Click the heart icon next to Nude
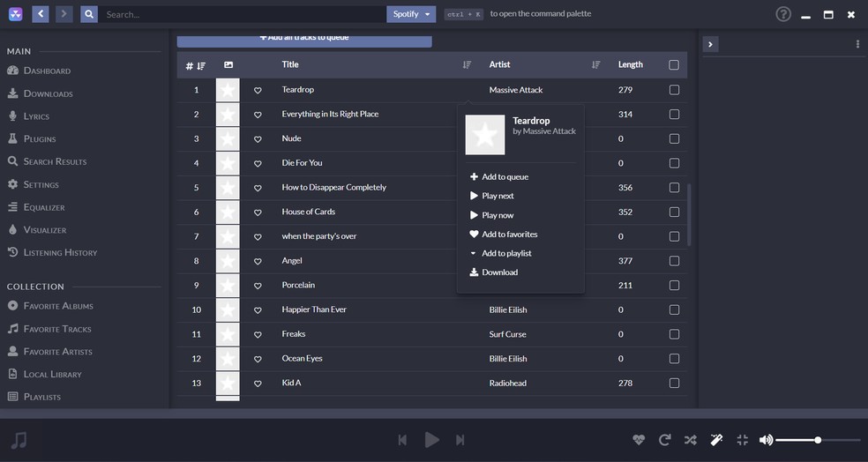The width and height of the screenshot is (868, 462). [258, 139]
